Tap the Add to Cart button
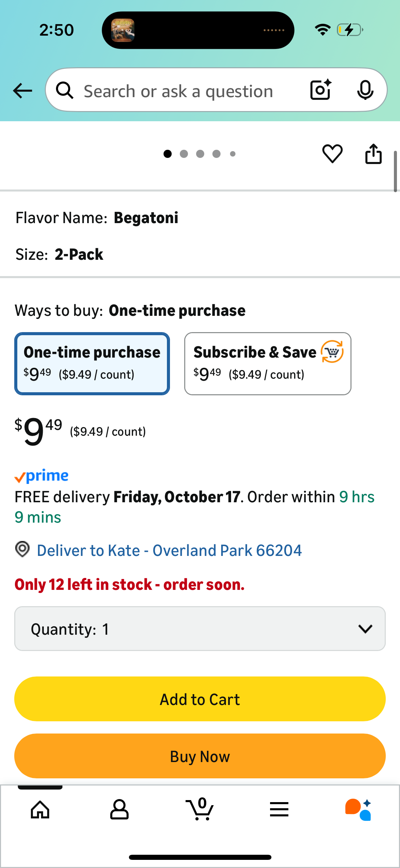 coord(200,699)
